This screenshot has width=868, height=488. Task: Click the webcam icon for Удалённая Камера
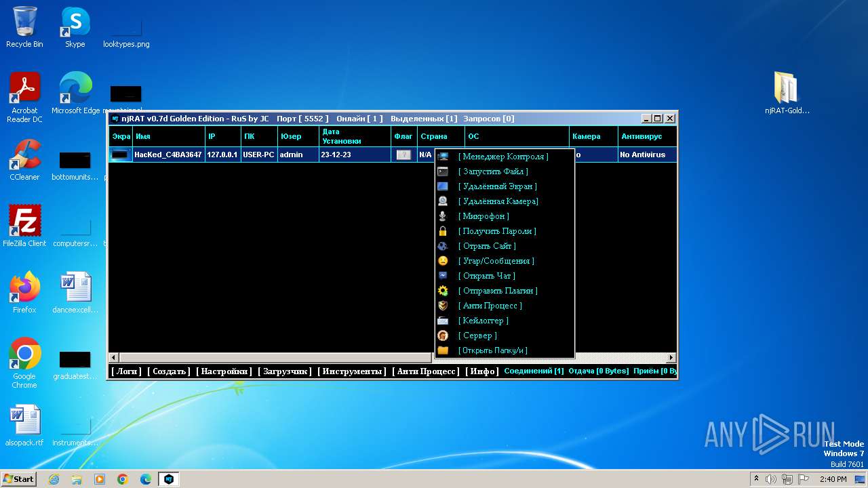[443, 201]
